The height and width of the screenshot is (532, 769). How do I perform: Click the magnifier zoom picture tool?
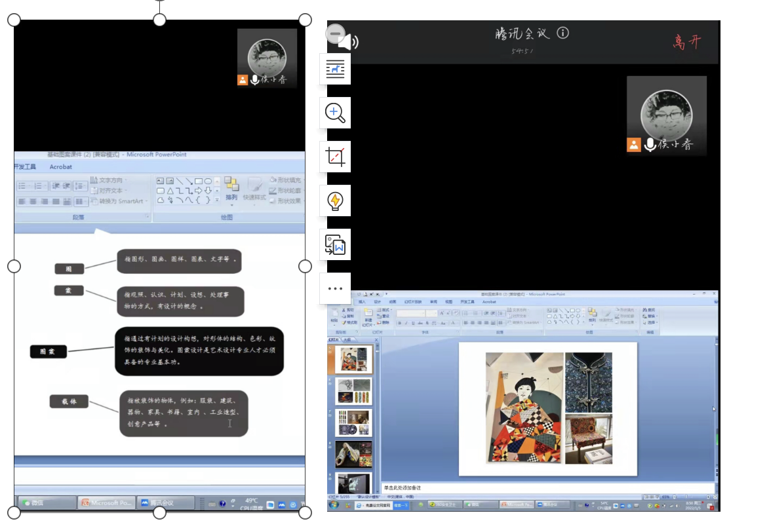pyautogui.click(x=335, y=113)
